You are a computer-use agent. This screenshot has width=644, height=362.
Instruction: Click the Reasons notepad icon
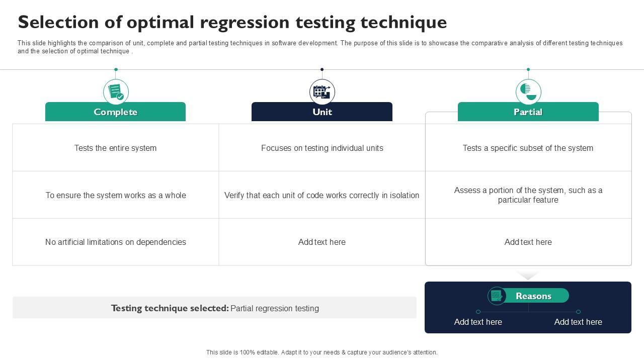(x=497, y=296)
